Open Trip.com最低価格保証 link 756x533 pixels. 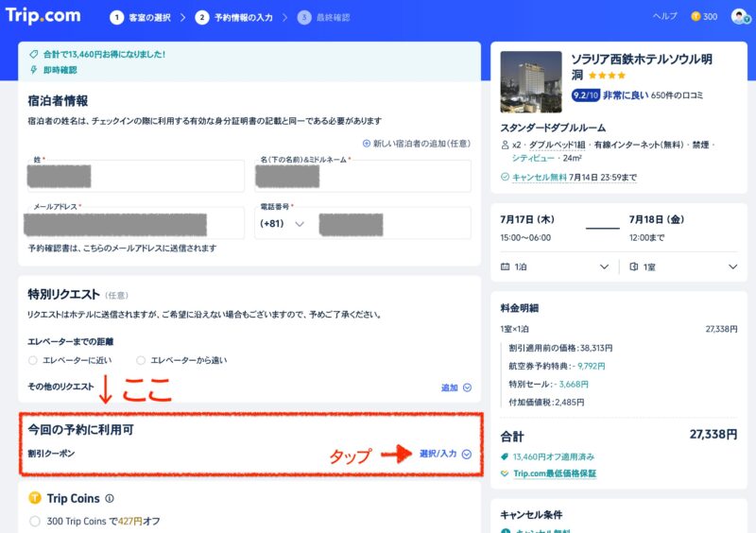coord(555,473)
